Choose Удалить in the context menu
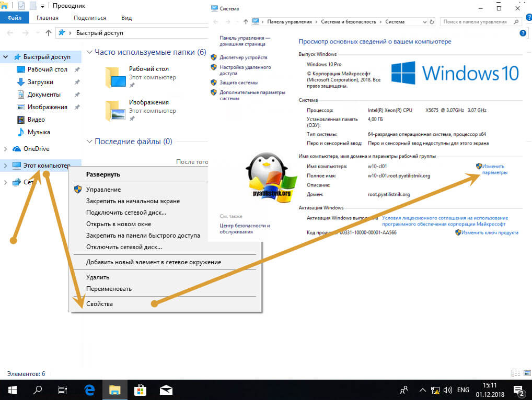Screen dimensions: 532x400 [97, 277]
